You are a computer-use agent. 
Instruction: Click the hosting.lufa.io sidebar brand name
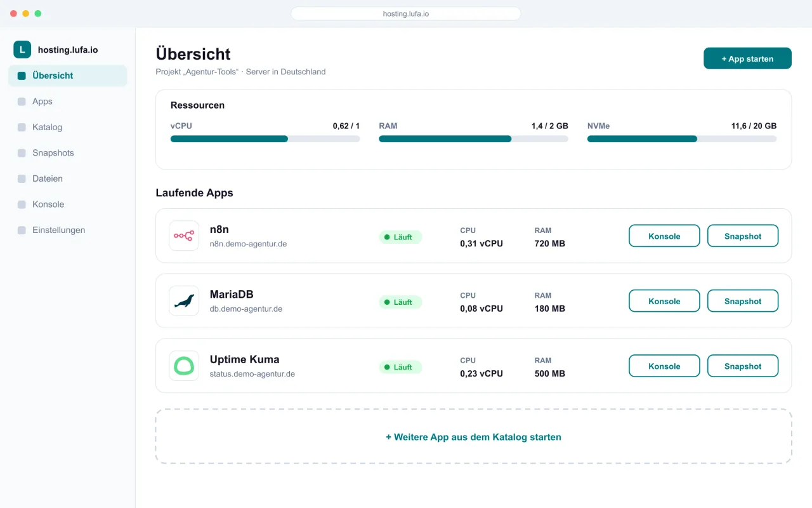click(x=68, y=50)
